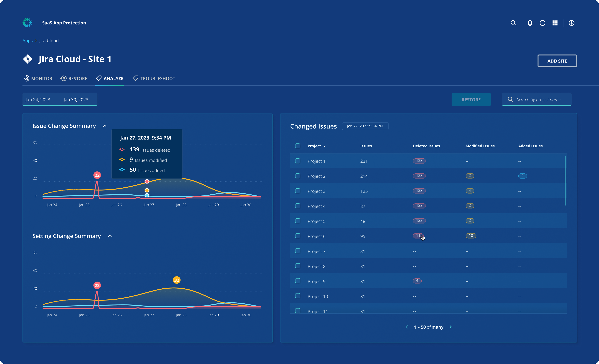Screen dimensions: 599x364
Task: Click the Changed Issues table scrollbar
Action: pyautogui.click(x=565, y=180)
